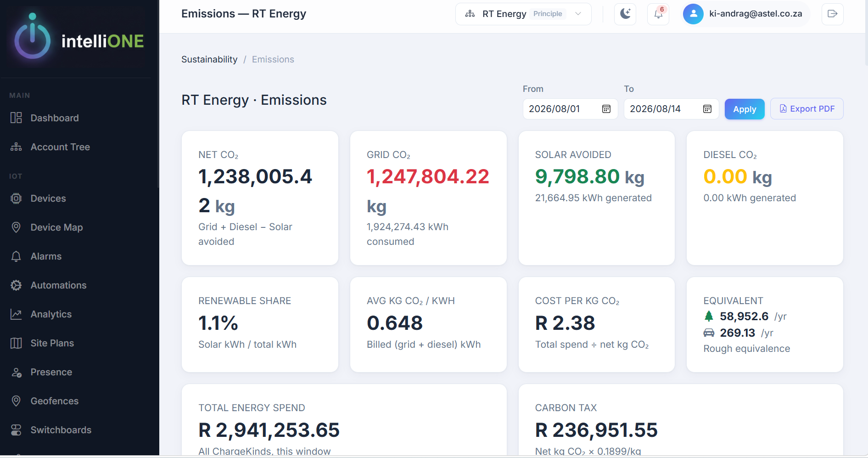This screenshot has height=458, width=868.
Task: Click the NET CO₂ card label
Action: pyautogui.click(x=218, y=155)
